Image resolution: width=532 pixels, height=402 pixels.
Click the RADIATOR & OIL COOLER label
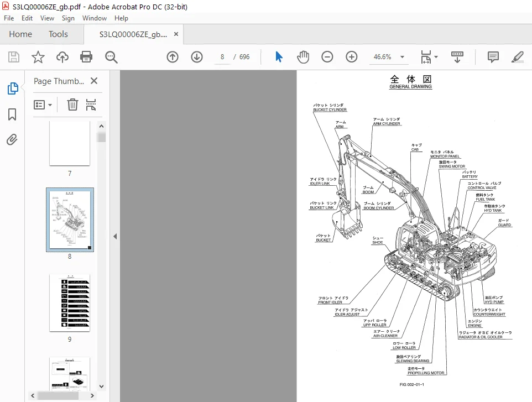point(481,337)
